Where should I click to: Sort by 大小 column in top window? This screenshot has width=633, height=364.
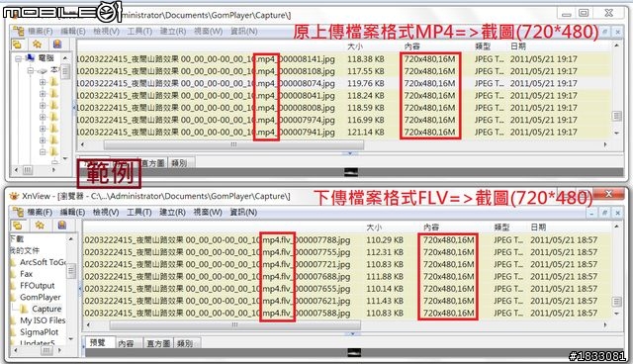pos(354,46)
